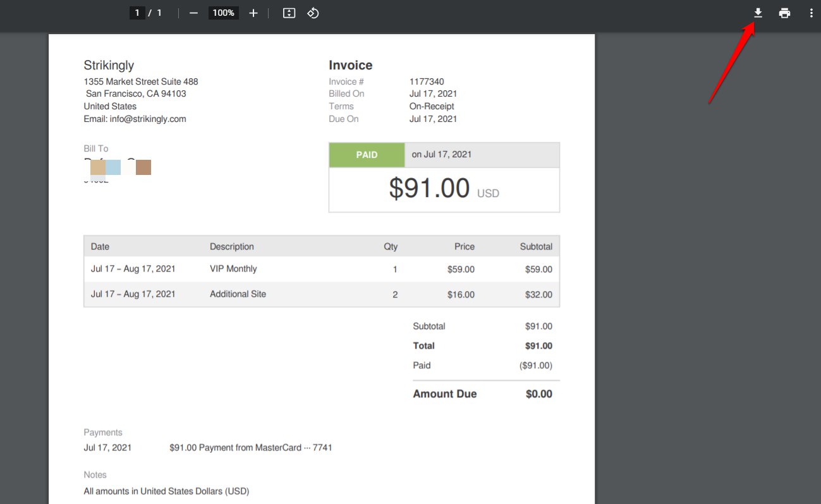Click the date next to Due On

tap(433, 119)
